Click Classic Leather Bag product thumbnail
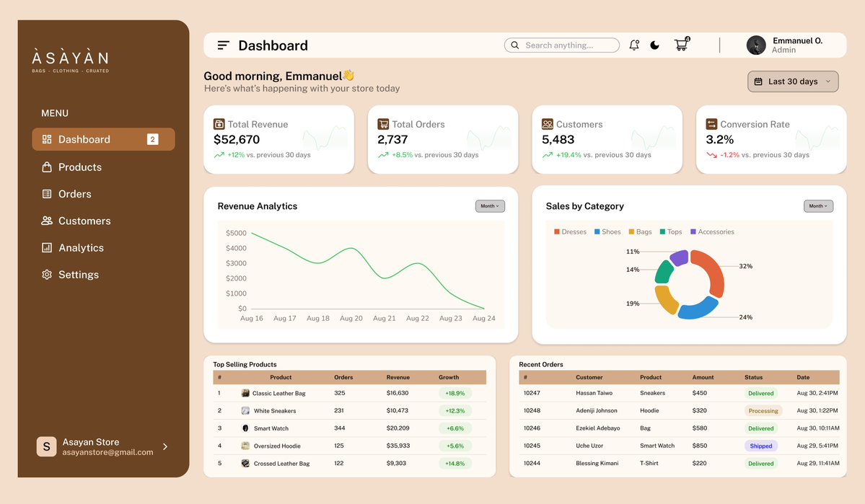The width and height of the screenshot is (865, 504). [x=245, y=393]
